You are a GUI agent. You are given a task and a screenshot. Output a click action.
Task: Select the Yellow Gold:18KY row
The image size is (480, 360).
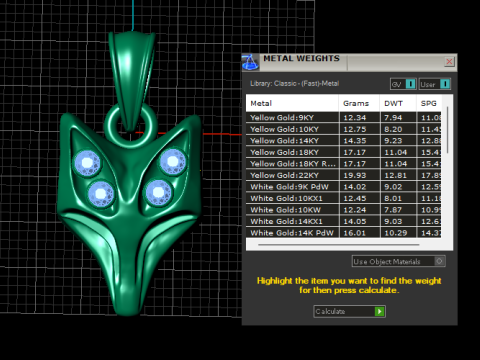(x=344, y=152)
